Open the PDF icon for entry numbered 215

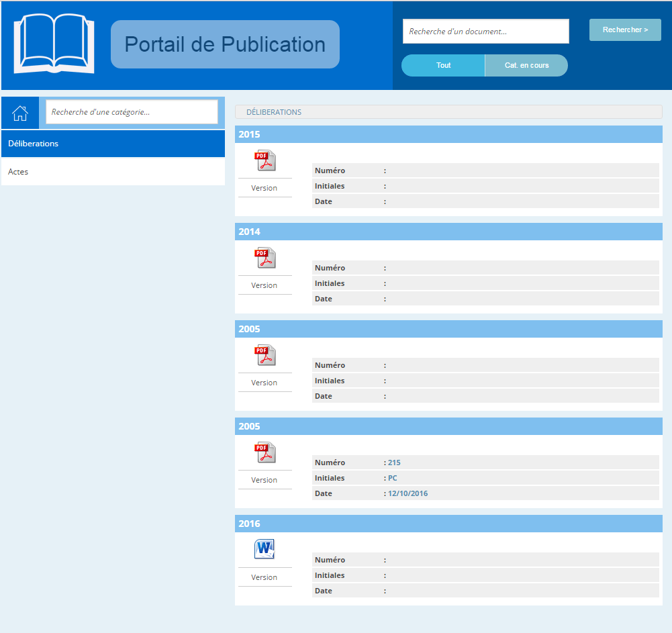point(265,453)
